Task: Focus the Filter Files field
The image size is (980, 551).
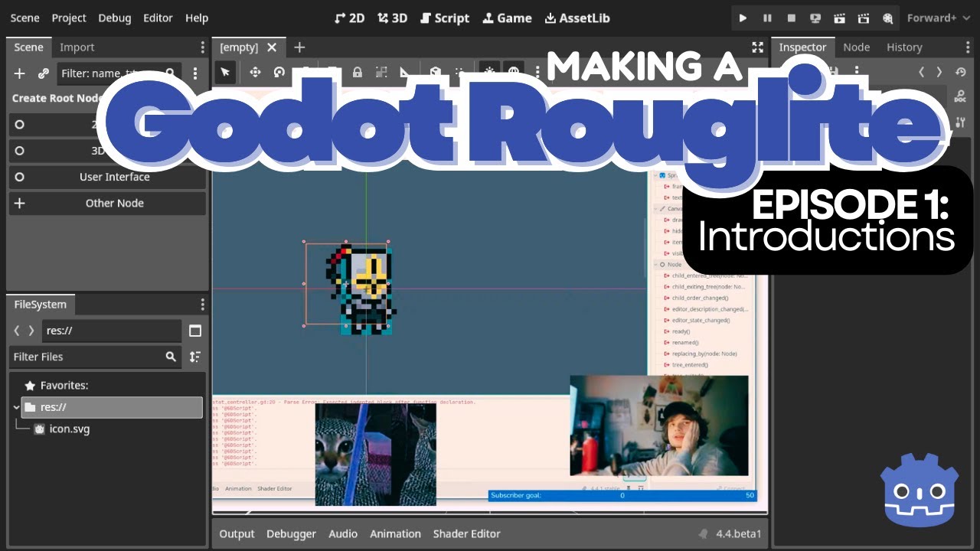Action: [96, 357]
